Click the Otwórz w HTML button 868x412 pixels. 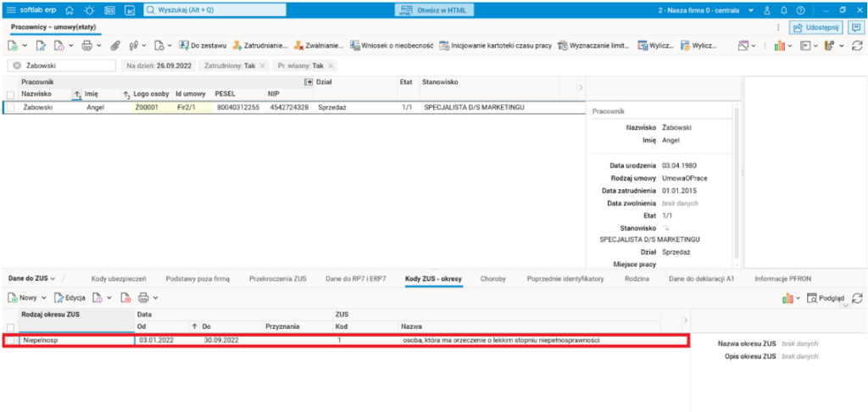pyautogui.click(x=437, y=10)
